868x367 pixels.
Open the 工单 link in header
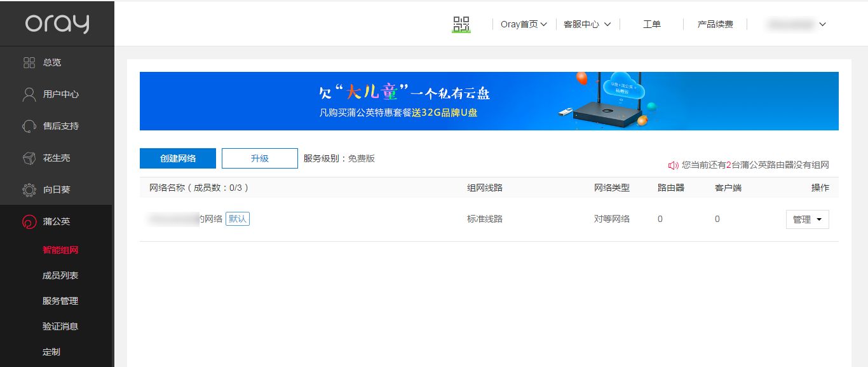point(652,24)
